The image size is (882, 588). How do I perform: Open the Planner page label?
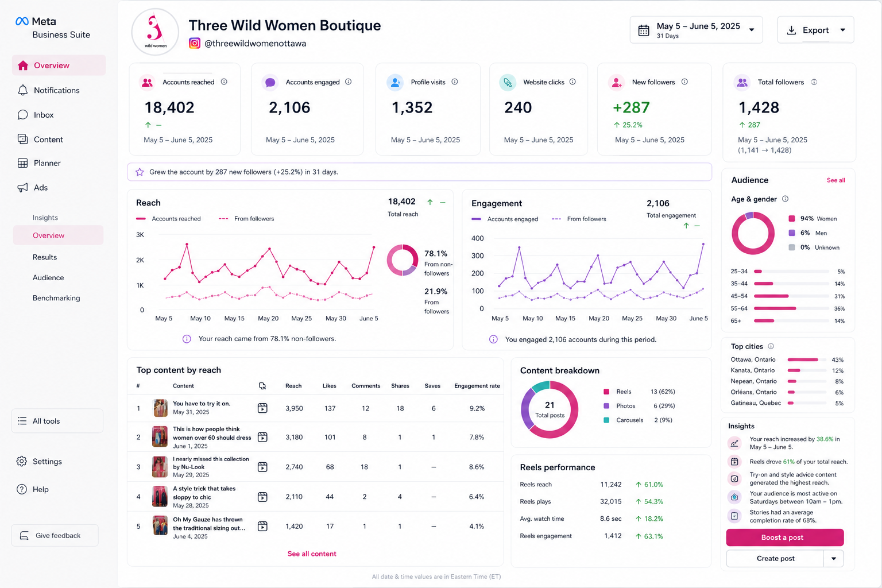click(47, 163)
